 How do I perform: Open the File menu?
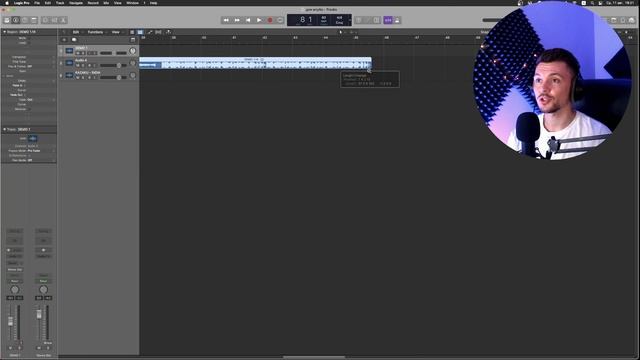37,3
